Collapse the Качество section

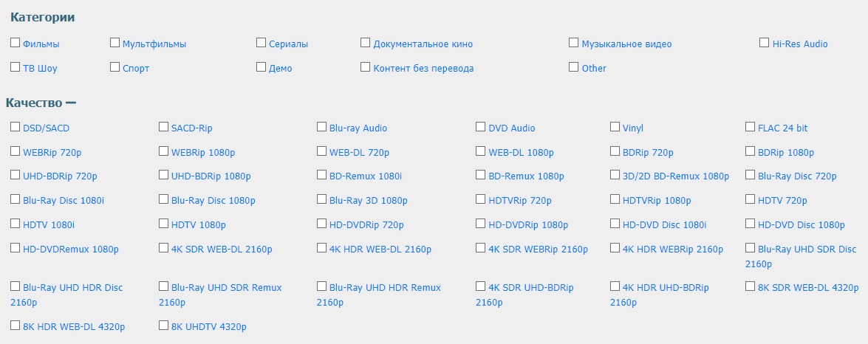[x=71, y=103]
